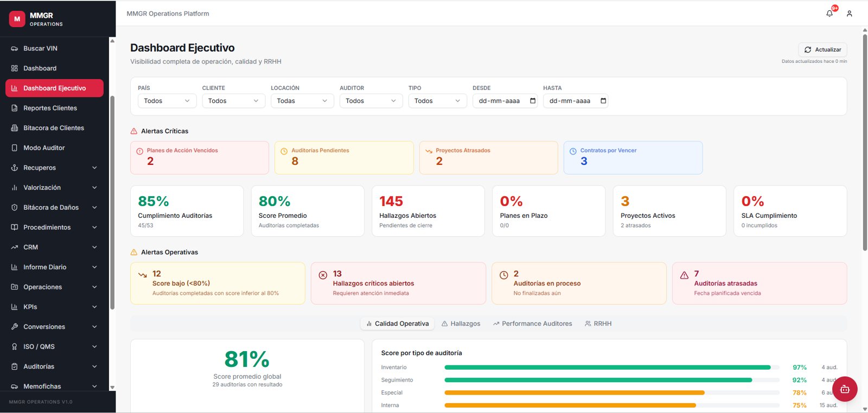Click the Dashboard grid icon
This screenshot has width=868, height=413.
[x=15, y=68]
